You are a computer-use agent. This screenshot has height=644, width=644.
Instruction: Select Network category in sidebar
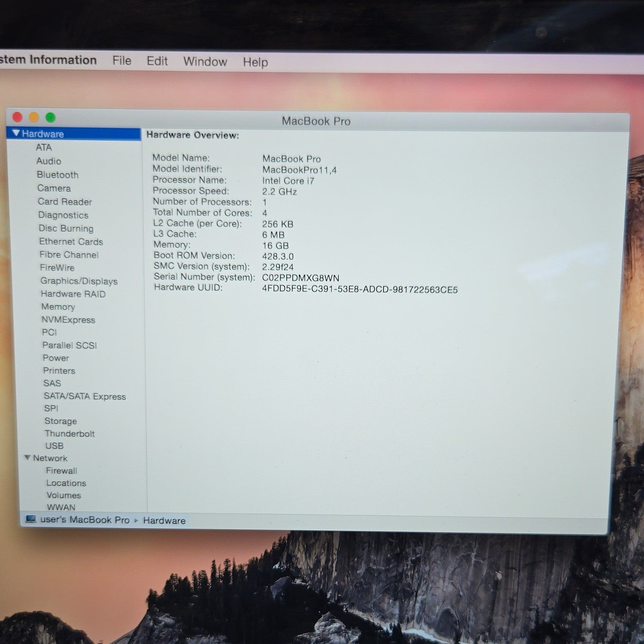[50, 458]
